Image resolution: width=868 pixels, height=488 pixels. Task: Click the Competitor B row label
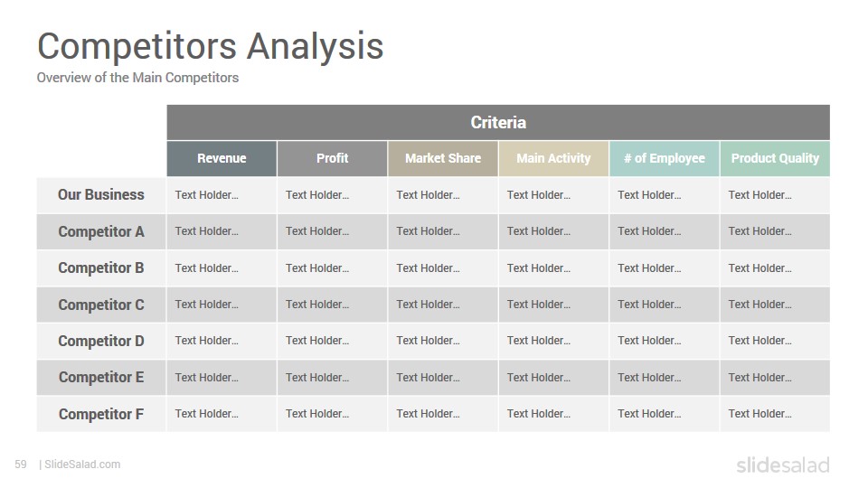tap(100, 267)
